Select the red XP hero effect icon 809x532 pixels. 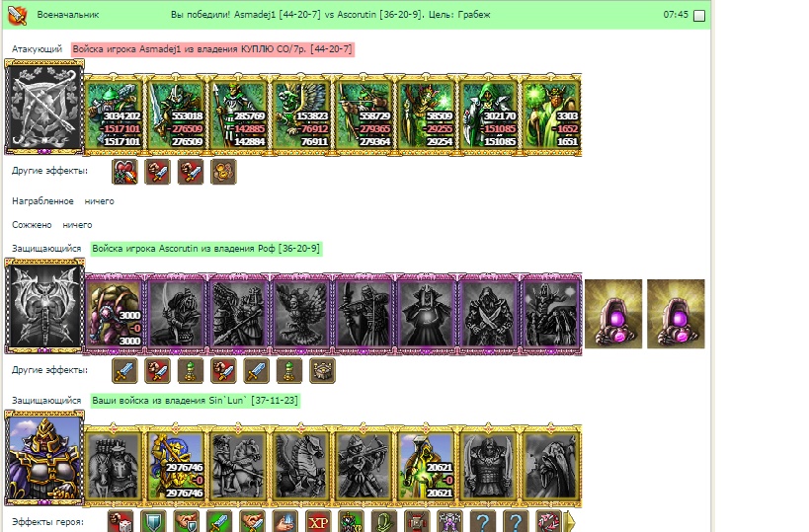(318, 522)
